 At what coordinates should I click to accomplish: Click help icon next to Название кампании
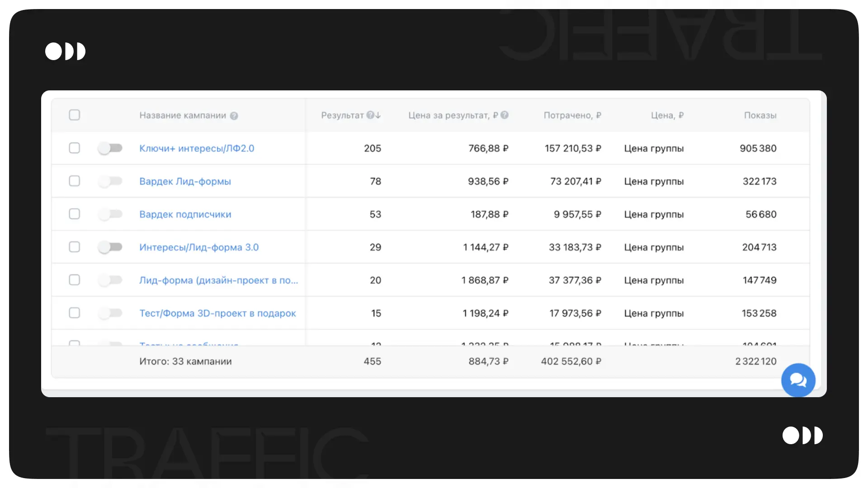point(234,116)
